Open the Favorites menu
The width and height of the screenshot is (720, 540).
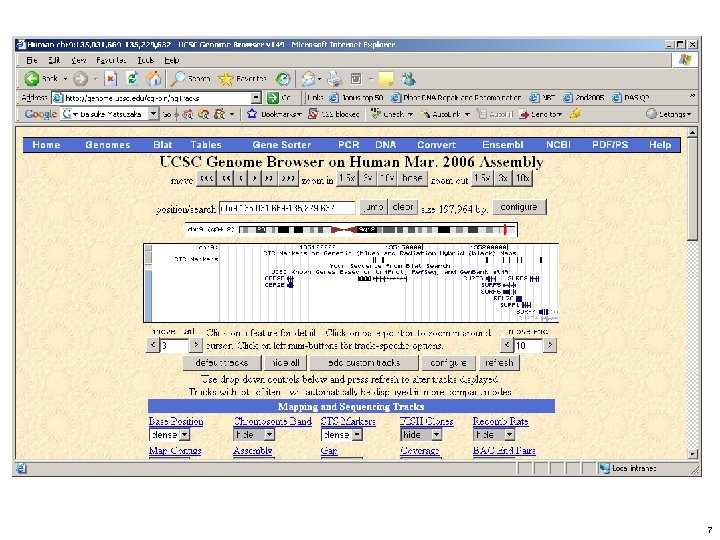(111, 60)
